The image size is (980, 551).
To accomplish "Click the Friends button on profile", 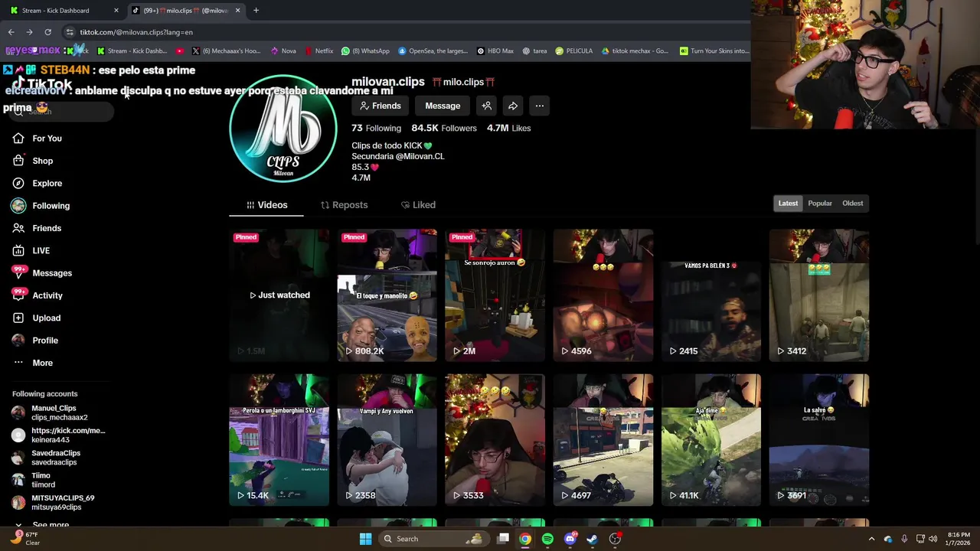I will coord(381,106).
